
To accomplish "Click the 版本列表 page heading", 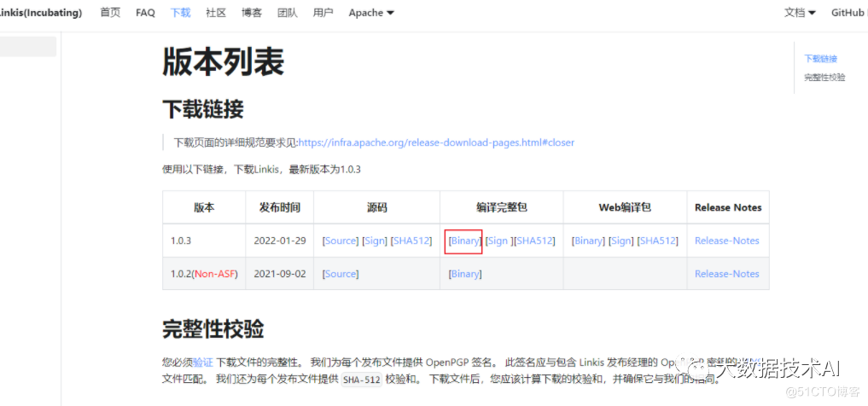I will (x=223, y=61).
